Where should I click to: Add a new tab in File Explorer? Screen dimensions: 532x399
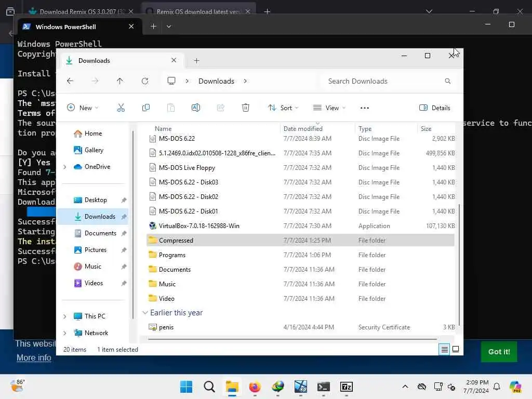point(196,61)
